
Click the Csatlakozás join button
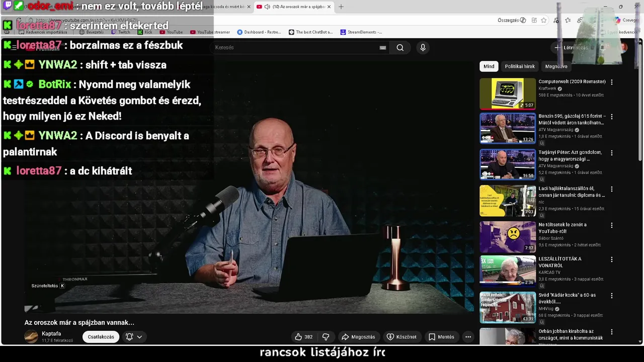[x=101, y=337]
